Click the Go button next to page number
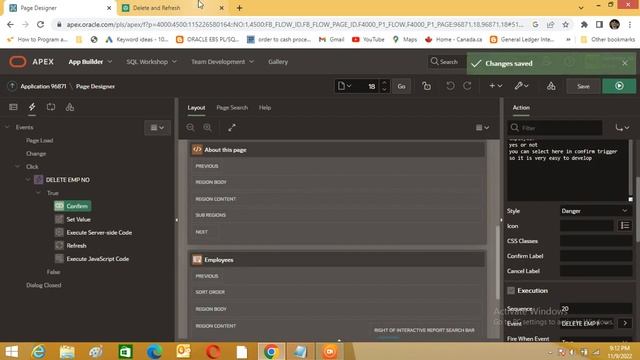This screenshot has width=640, height=360. point(401,86)
